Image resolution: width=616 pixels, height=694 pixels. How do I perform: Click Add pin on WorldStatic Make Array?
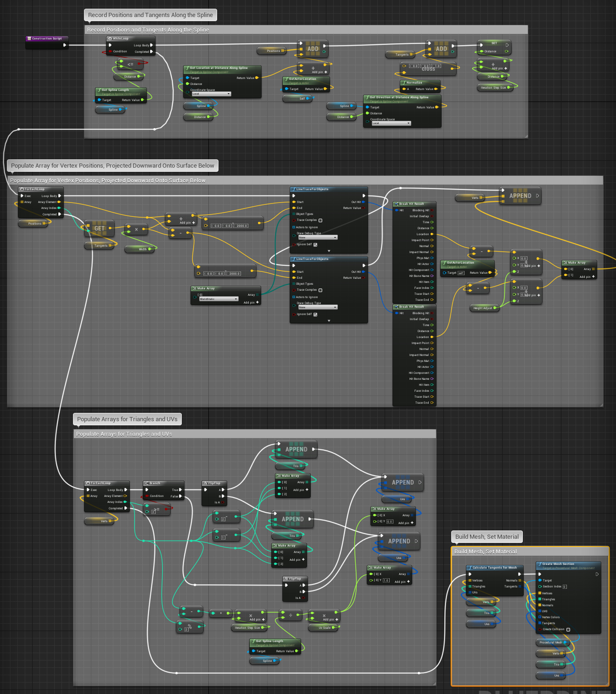coord(252,303)
